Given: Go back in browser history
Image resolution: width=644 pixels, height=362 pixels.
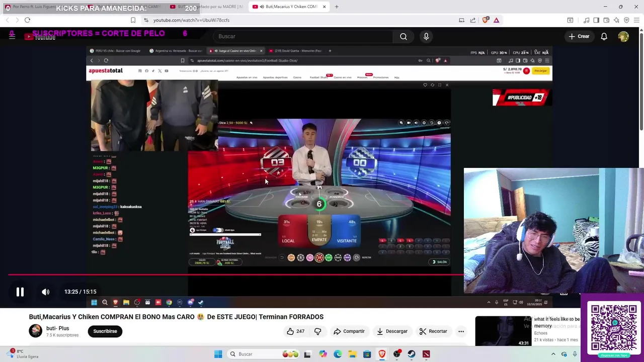Looking at the screenshot, I should [7, 20].
